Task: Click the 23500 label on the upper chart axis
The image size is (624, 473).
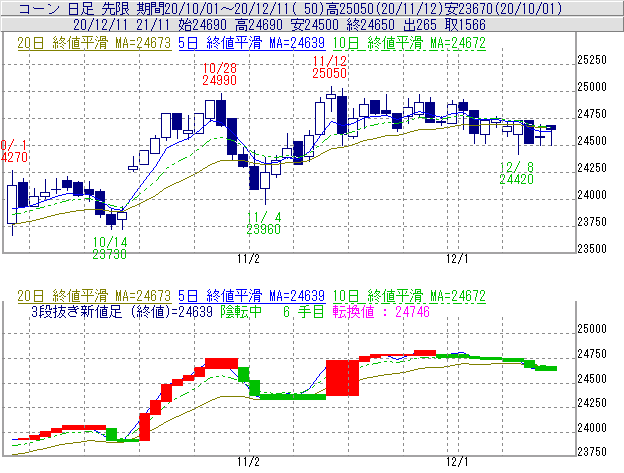Action: click(592, 249)
